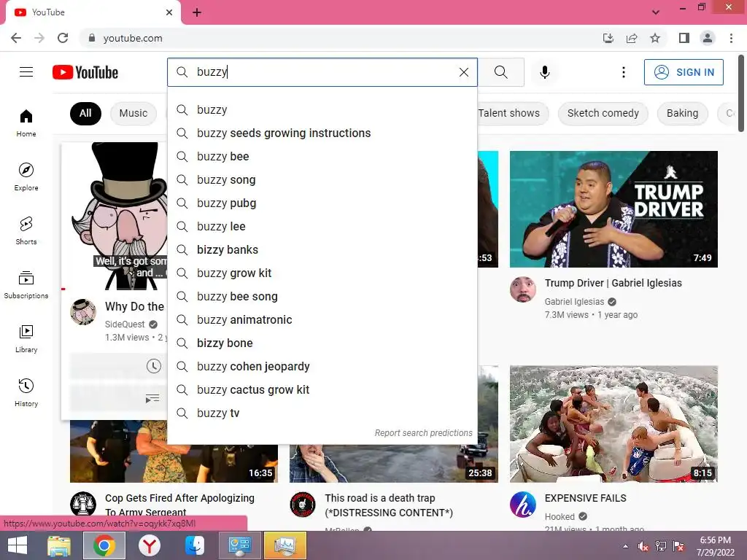The width and height of the screenshot is (747, 560).
Task: Add SideQuest video to Watch later clock
Action: 153,366
